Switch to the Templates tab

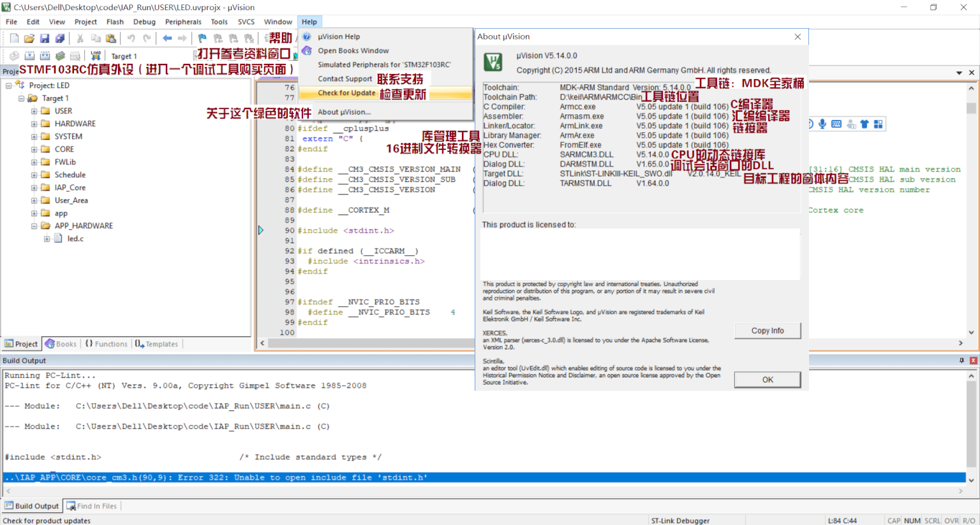click(157, 344)
